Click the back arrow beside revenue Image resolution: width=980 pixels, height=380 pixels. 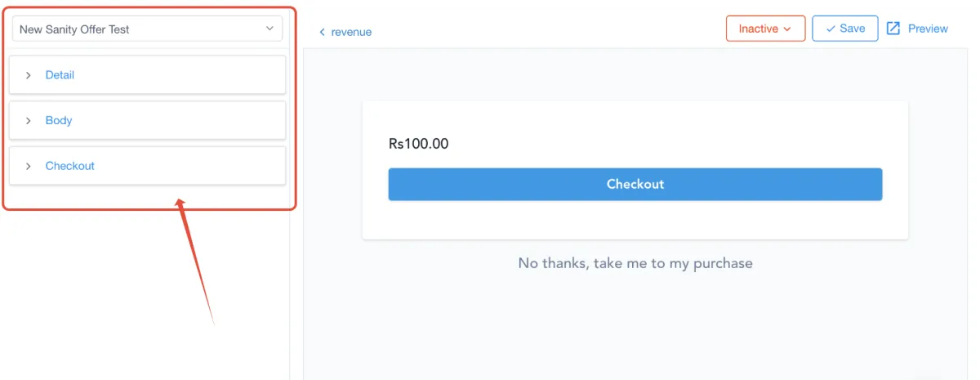322,33
